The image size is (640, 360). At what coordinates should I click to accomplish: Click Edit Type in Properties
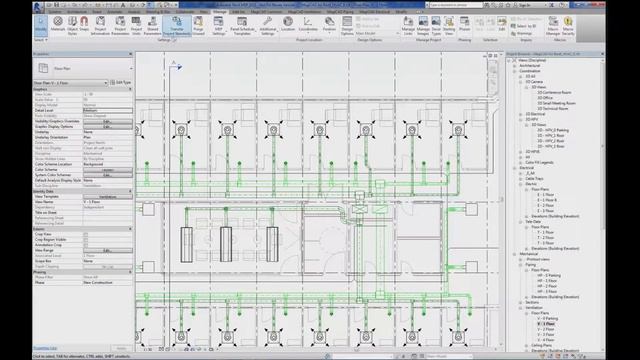121,83
